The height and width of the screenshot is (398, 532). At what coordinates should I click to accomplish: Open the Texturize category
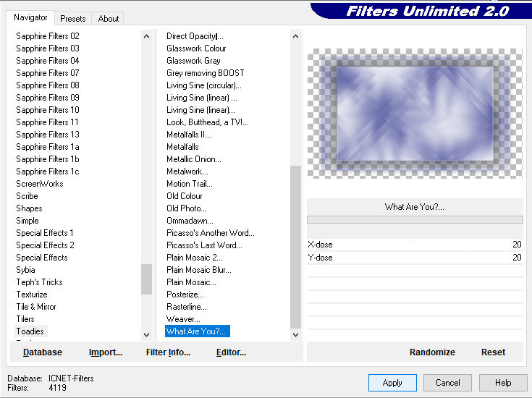pyautogui.click(x=32, y=295)
